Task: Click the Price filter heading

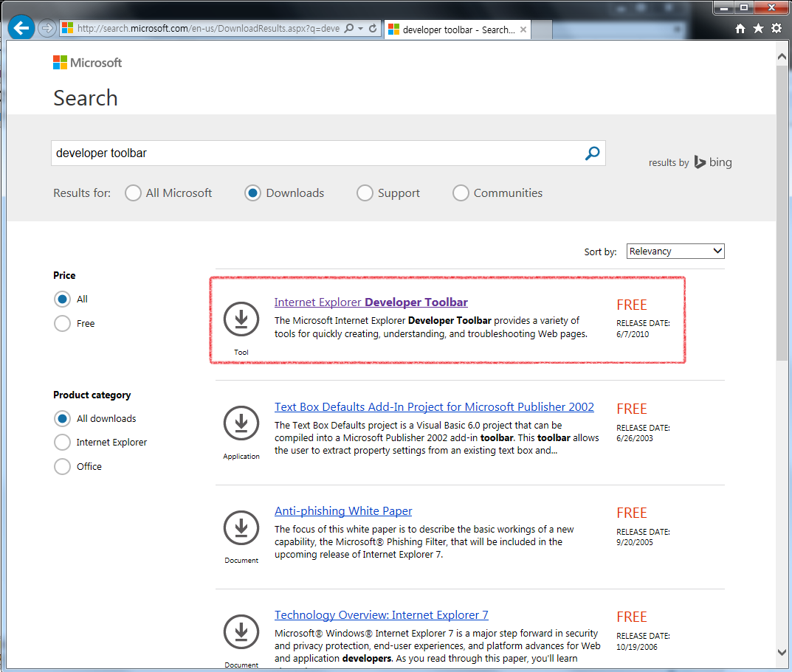Action: click(64, 275)
